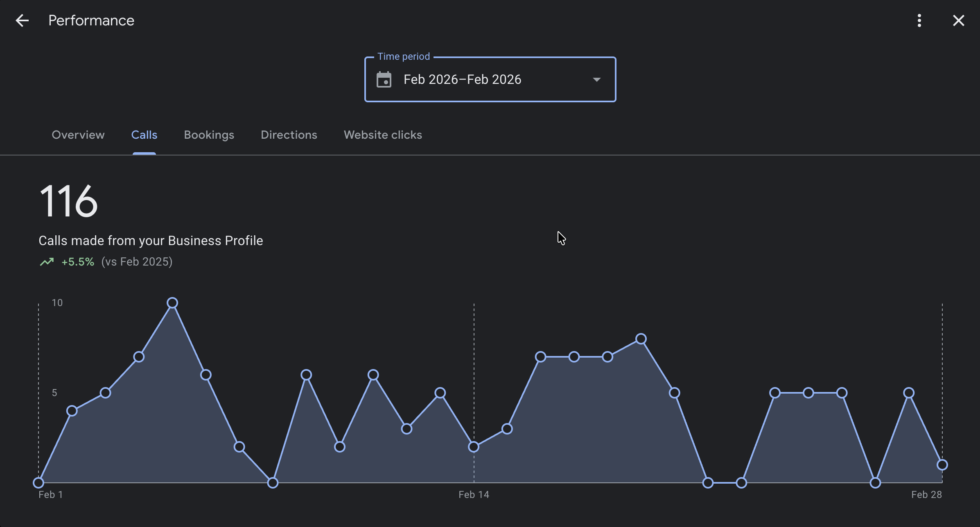This screenshot has height=527, width=980.
Task: Click the Feb 14 data point on chart
Action: pyautogui.click(x=474, y=447)
